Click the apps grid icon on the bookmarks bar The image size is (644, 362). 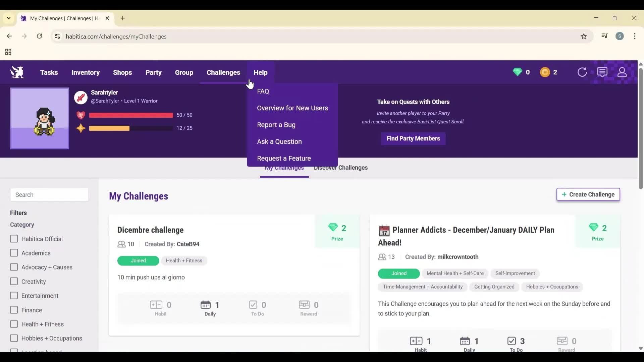(x=7, y=52)
